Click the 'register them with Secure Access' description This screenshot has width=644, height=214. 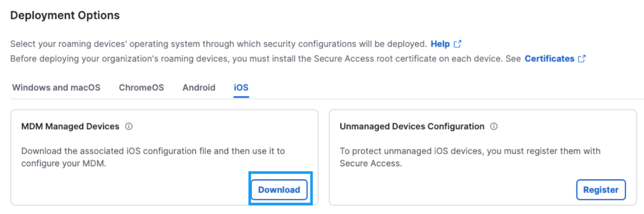(x=470, y=157)
